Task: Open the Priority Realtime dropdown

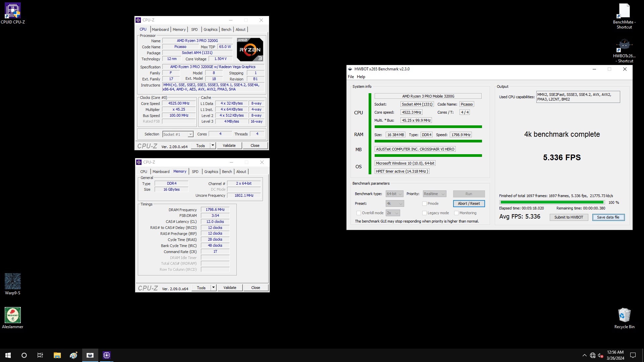Action: (434, 194)
